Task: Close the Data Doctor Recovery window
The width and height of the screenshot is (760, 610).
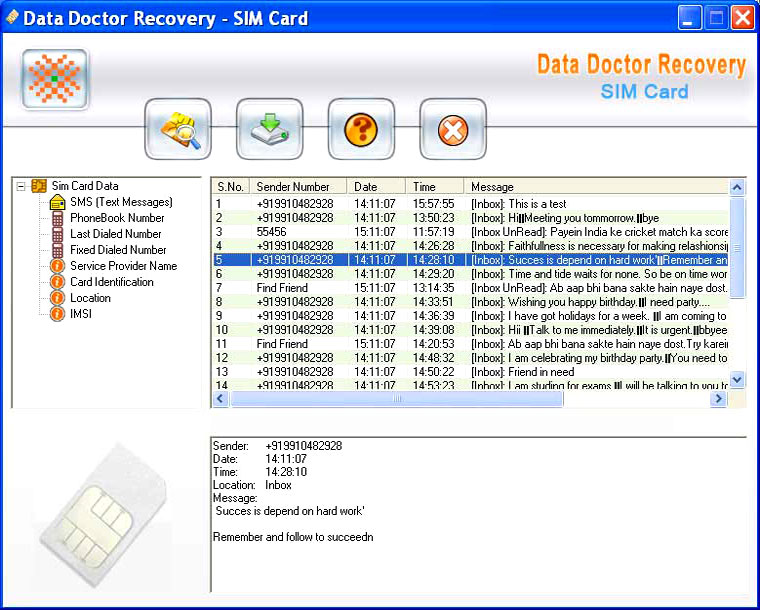Action: [x=742, y=18]
